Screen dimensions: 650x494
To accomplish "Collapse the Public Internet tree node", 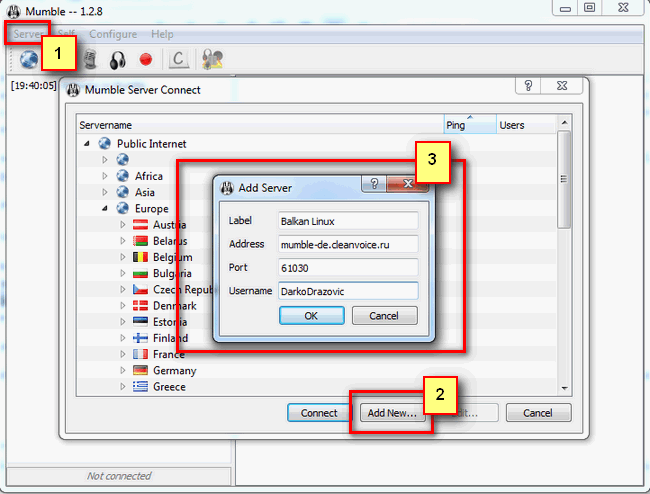I will click(87, 143).
